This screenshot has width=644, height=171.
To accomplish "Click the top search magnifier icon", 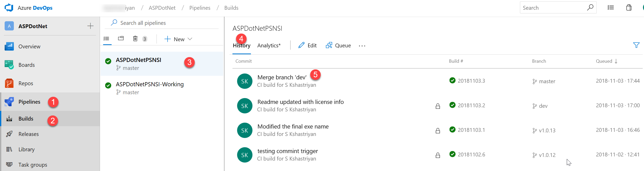I will tap(590, 7).
